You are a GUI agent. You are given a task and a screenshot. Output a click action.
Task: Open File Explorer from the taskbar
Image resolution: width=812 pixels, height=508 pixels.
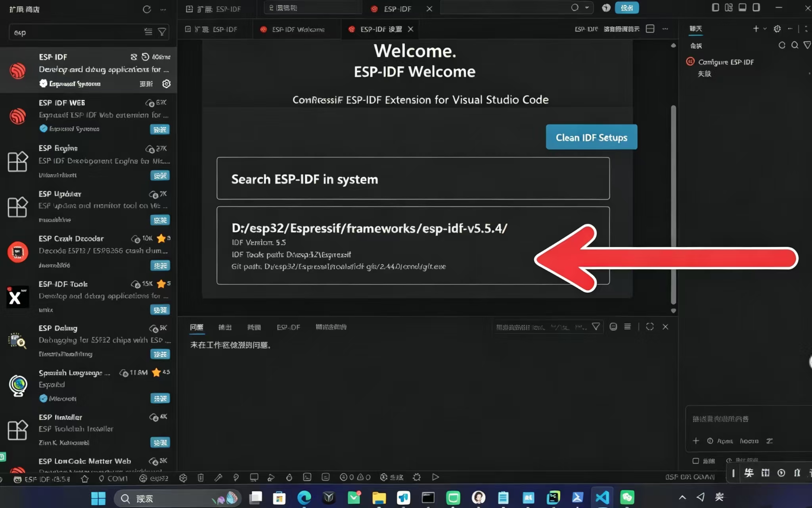coord(379,498)
